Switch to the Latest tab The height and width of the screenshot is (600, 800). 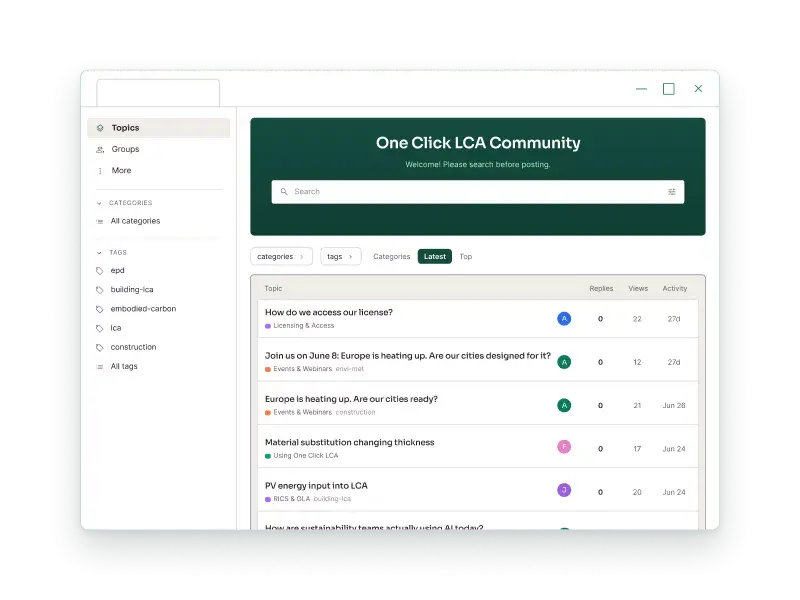point(435,257)
